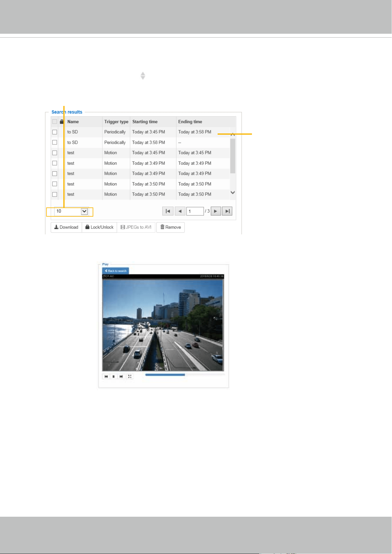Image resolution: width=392 pixels, height=554 pixels.
Task: Sort results by Trigger type column
Action: tap(116, 122)
